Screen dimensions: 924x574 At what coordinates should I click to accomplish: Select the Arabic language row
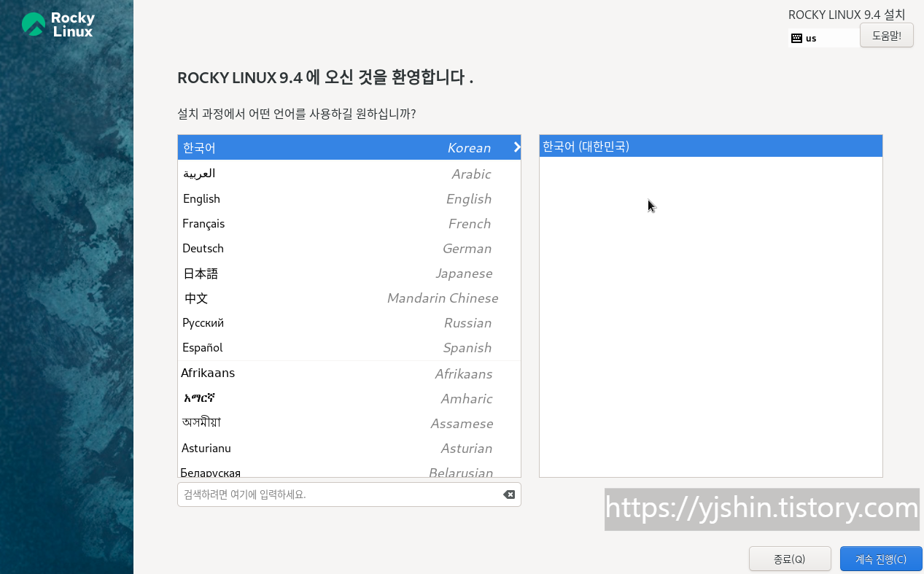pos(349,174)
